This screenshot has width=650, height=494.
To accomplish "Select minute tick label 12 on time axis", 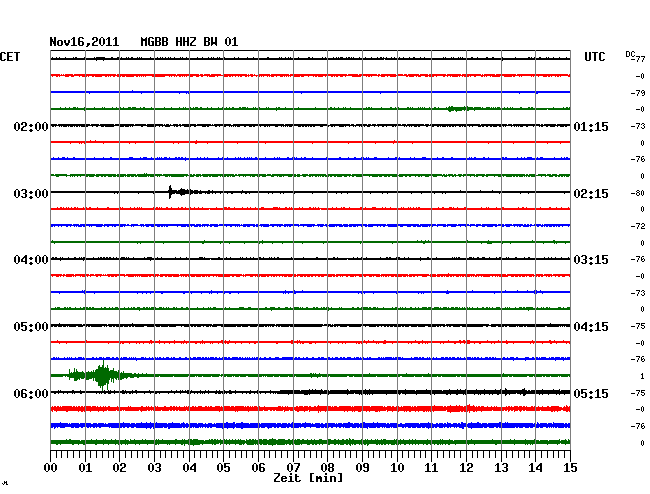I will coord(466,467).
